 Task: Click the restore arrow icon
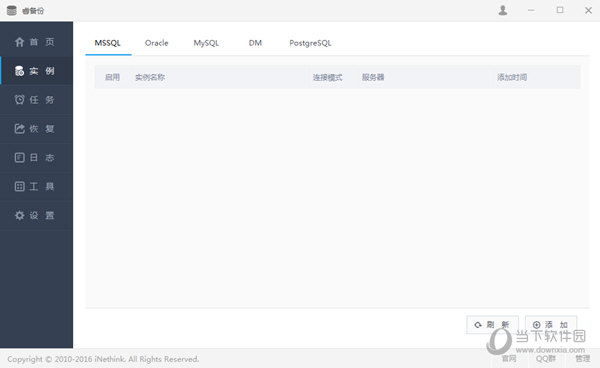pos(20,129)
